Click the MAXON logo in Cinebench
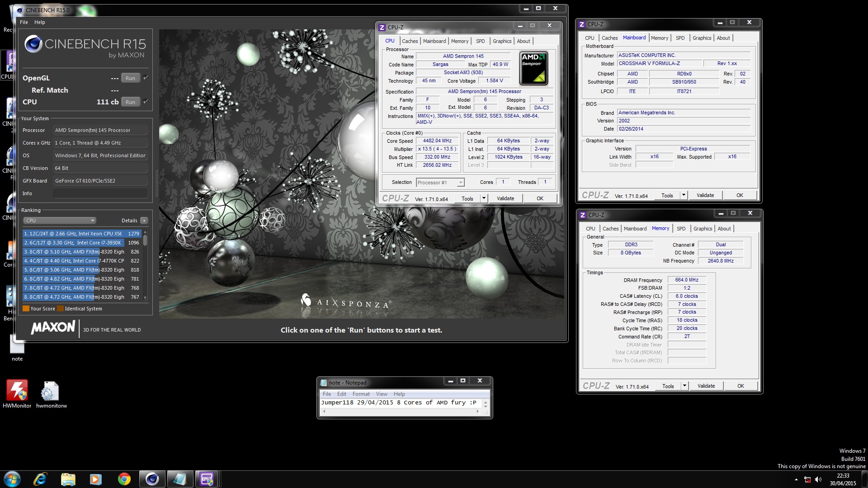The height and width of the screenshot is (488, 868). pos(53,328)
